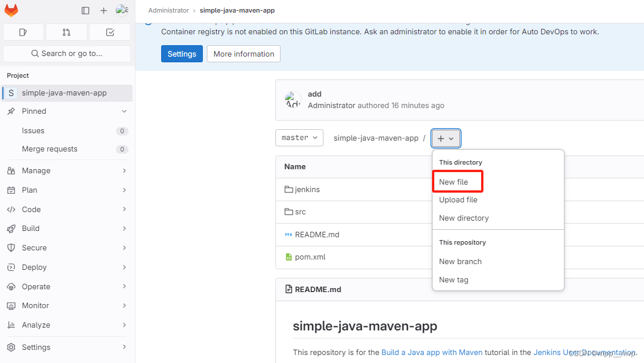Viewport: 644px width, 363px height.
Task: Open the master branch dropdown
Action: 299,138
